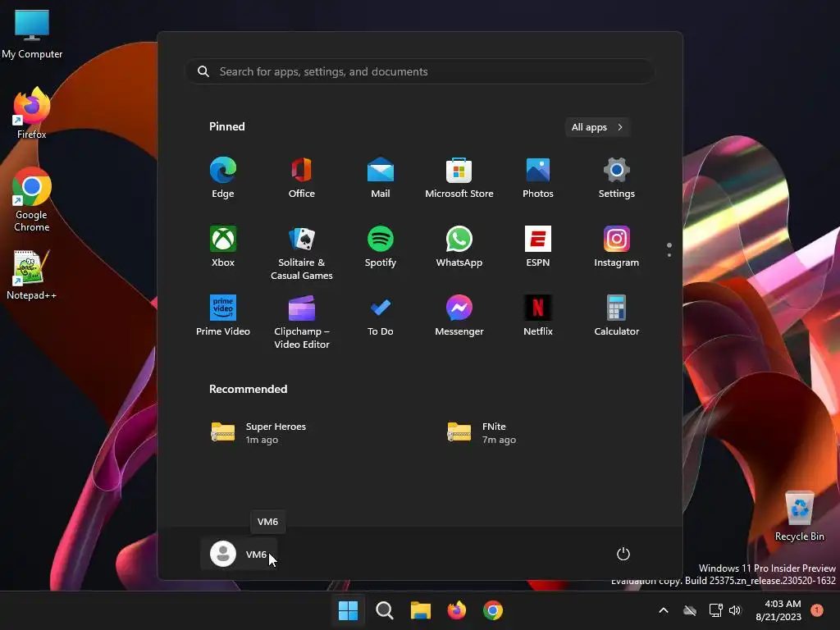Open the Mail app
The width and height of the screenshot is (840, 630).
(381, 178)
